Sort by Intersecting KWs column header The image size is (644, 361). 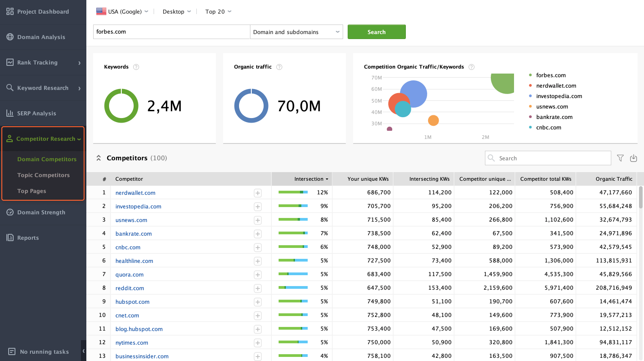click(x=424, y=179)
